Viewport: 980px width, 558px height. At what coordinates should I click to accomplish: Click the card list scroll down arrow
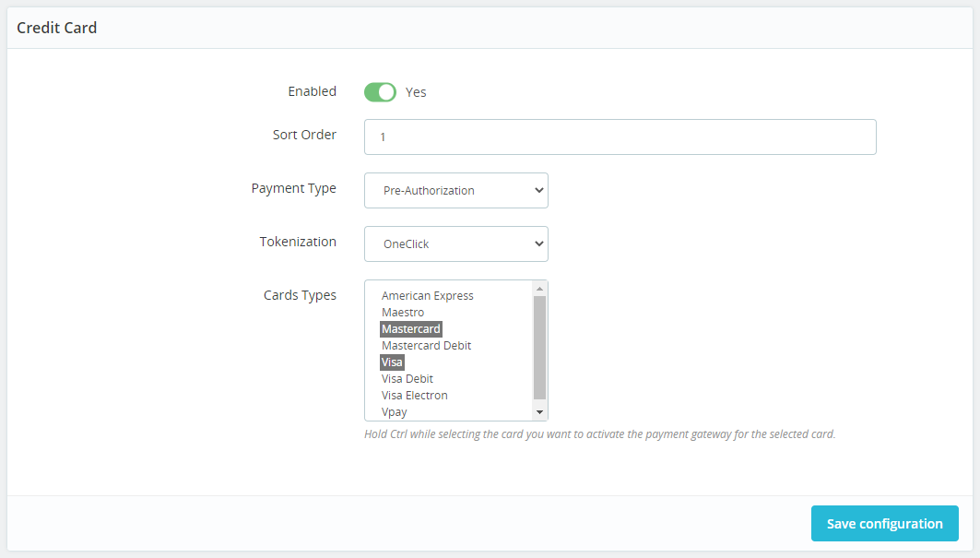click(x=540, y=412)
